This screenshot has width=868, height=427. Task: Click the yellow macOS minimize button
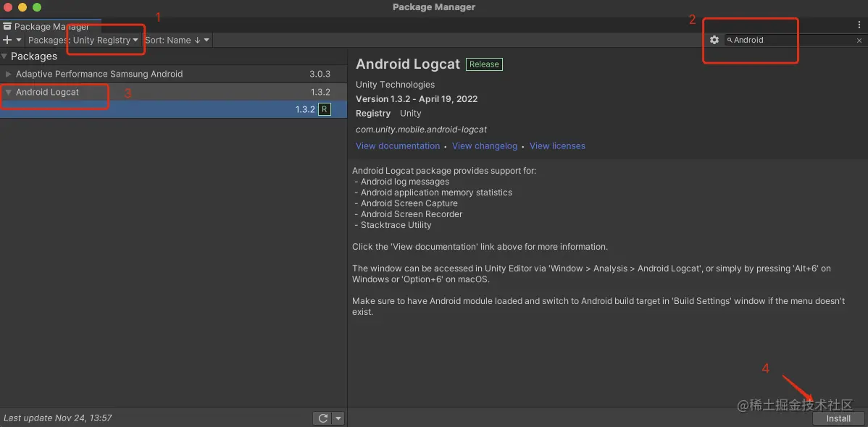[x=22, y=7]
